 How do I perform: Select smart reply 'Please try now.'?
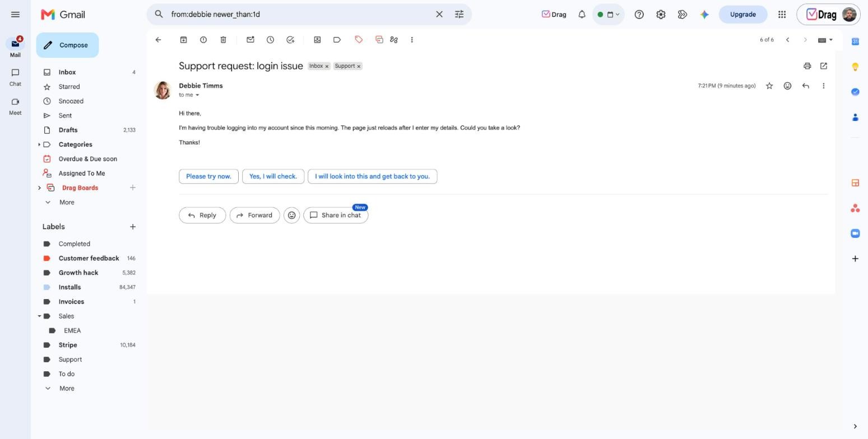[x=208, y=176]
